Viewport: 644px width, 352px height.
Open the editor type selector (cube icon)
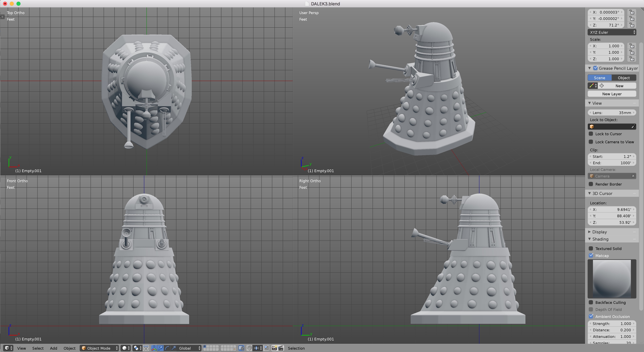coord(9,348)
